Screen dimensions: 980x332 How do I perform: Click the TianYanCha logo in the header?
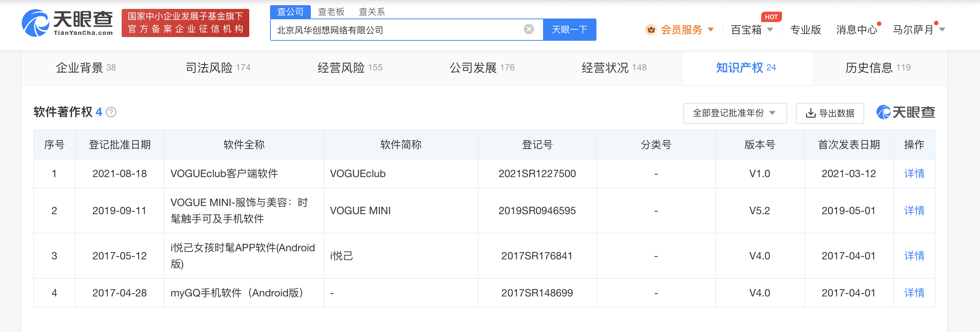tap(68, 23)
